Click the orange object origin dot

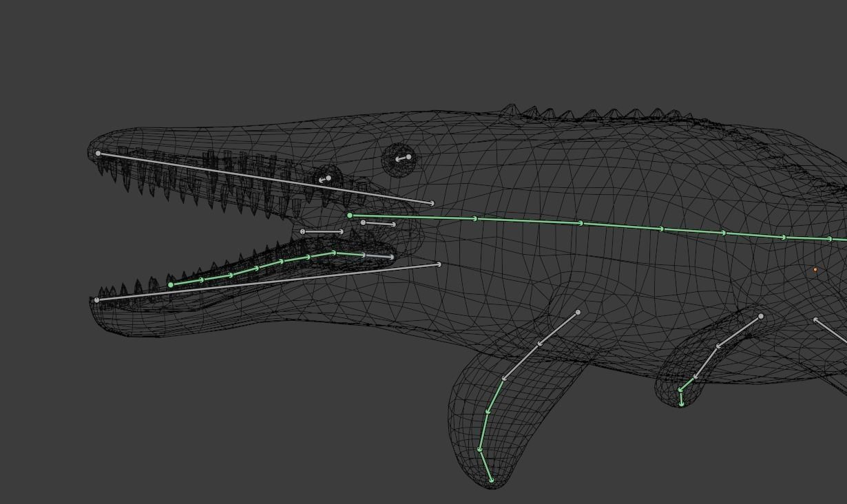coord(815,270)
